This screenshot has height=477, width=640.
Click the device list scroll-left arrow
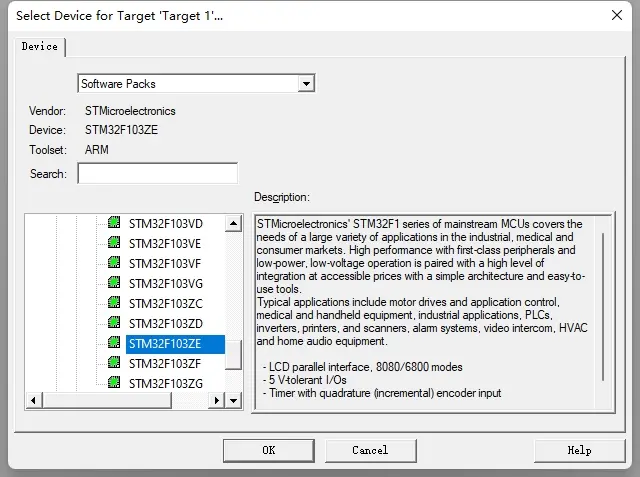(34, 401)
